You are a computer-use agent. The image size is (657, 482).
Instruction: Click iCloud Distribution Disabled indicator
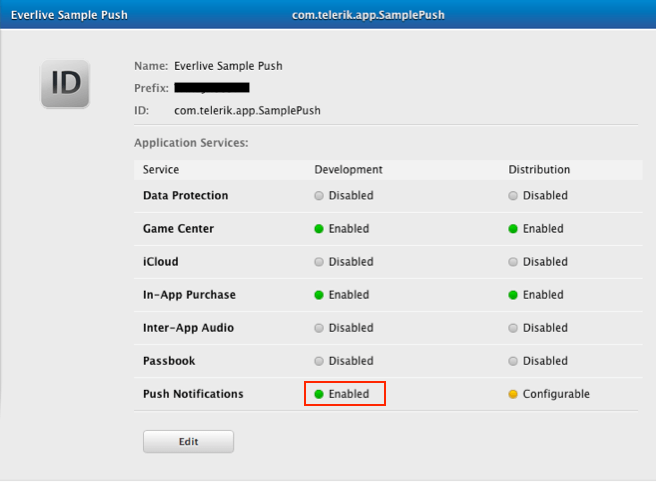tap(538, 262)
